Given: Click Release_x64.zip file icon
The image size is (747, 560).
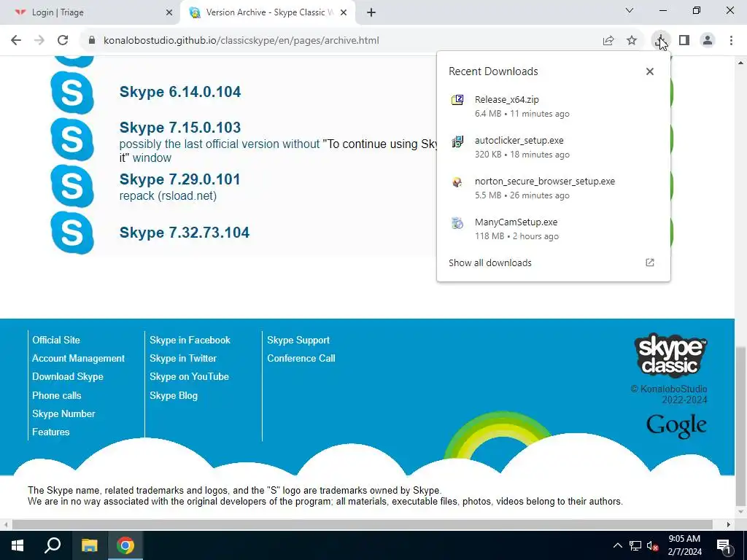Looking at the screenshot, I should [x=457, y=99].
